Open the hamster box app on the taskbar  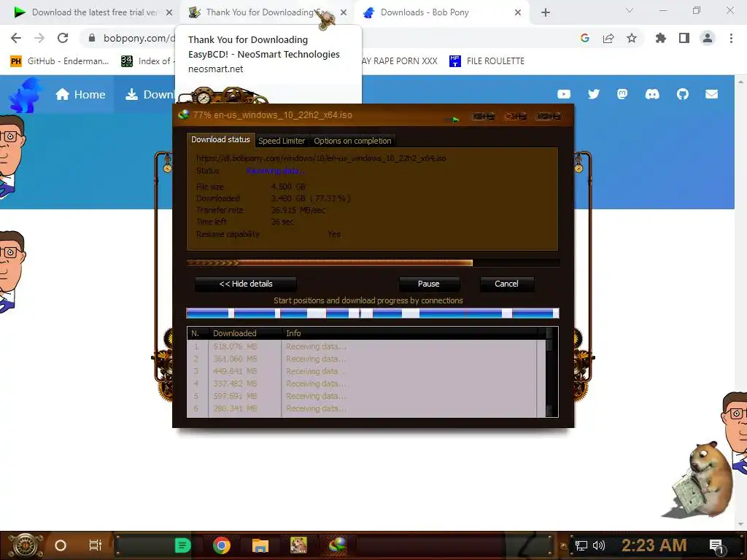[298, 545]
